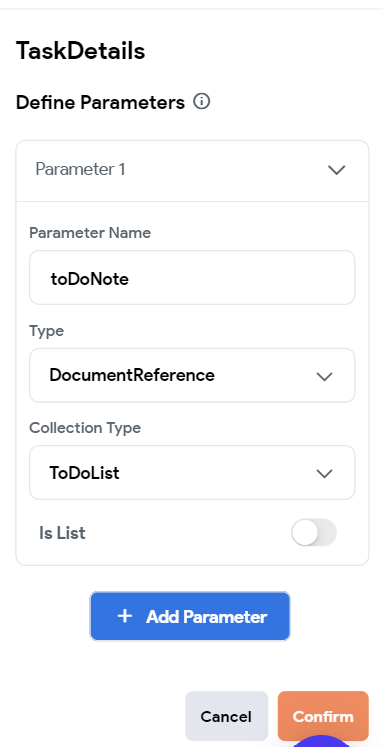Click the TaskDetails title

[x=81, y=50]
